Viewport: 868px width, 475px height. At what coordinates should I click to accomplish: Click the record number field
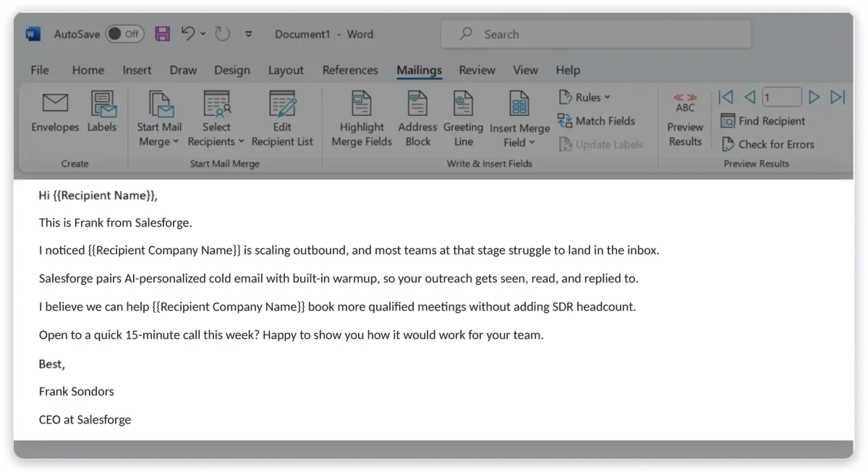point(781,97)
